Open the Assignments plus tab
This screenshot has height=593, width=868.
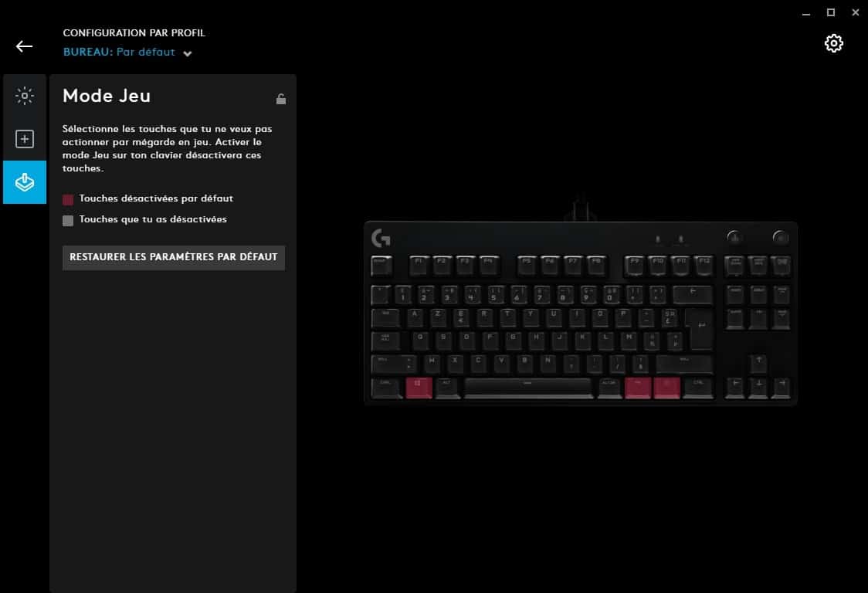coord(25,139)
